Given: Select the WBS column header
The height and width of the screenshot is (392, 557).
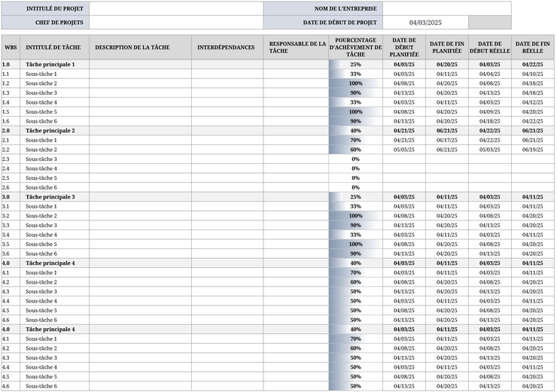Looking at the screenshot, I should (11, 47).
